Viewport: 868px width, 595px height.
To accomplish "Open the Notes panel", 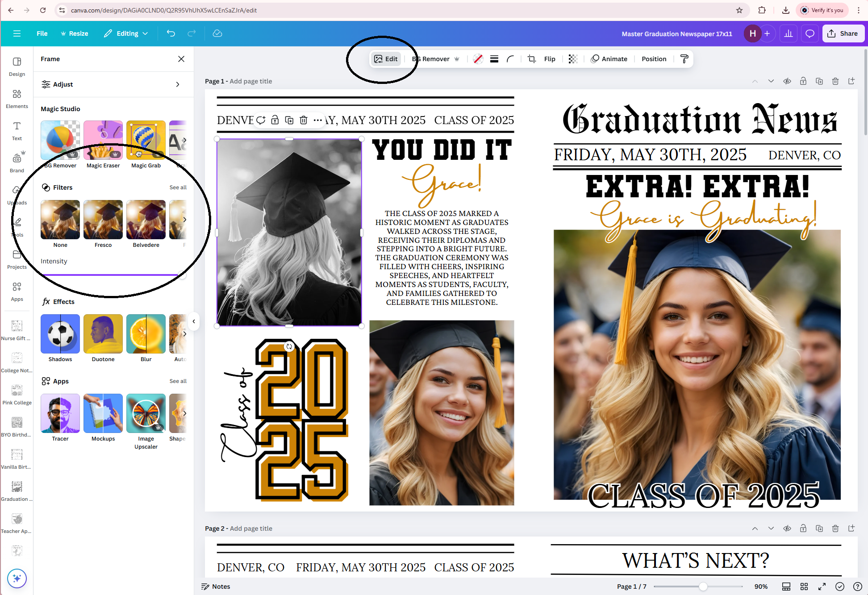I will click(x=216, y=587).
